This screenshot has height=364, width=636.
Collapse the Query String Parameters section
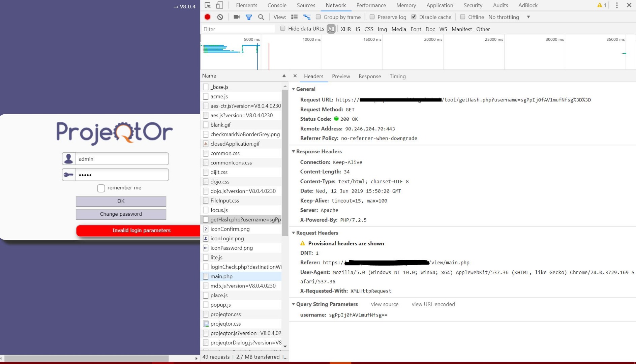coord(293,304)
